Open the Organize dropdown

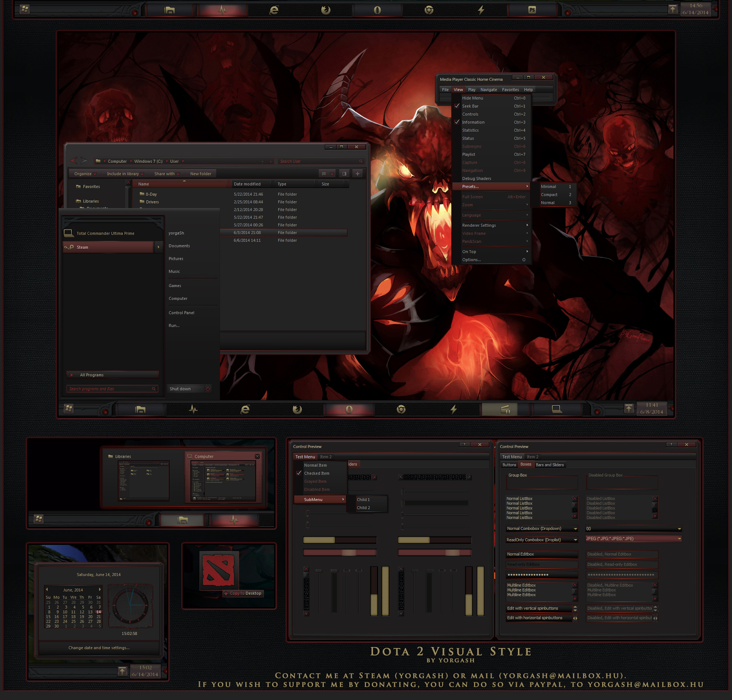(x=85, y=174)
